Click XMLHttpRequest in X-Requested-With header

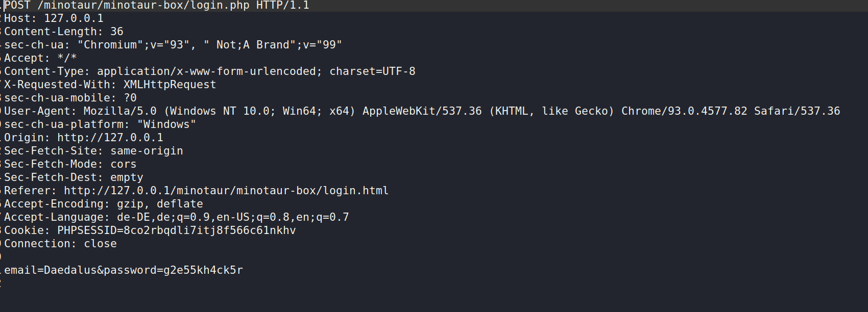point(170,85)
